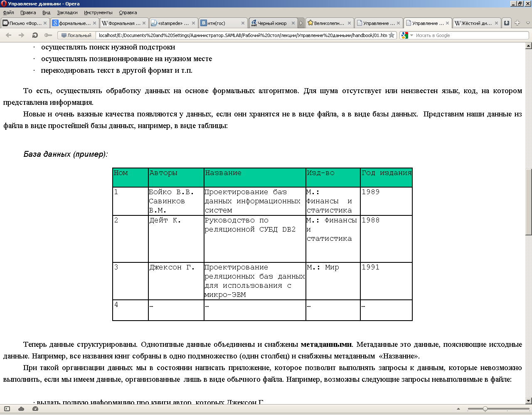The image size is (532, 415).
Task: Close the формальные… tab
Action: point(95,23)
